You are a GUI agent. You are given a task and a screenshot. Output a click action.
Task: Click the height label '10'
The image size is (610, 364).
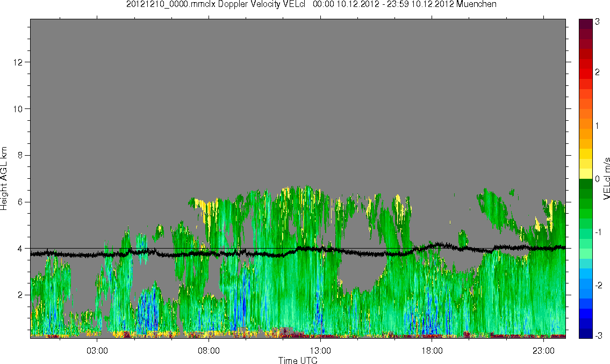click(18, 109)
